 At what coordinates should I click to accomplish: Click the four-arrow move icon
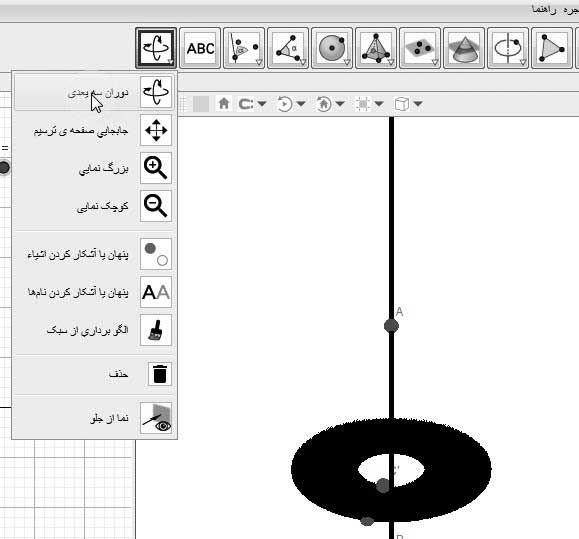coord(156,130)
